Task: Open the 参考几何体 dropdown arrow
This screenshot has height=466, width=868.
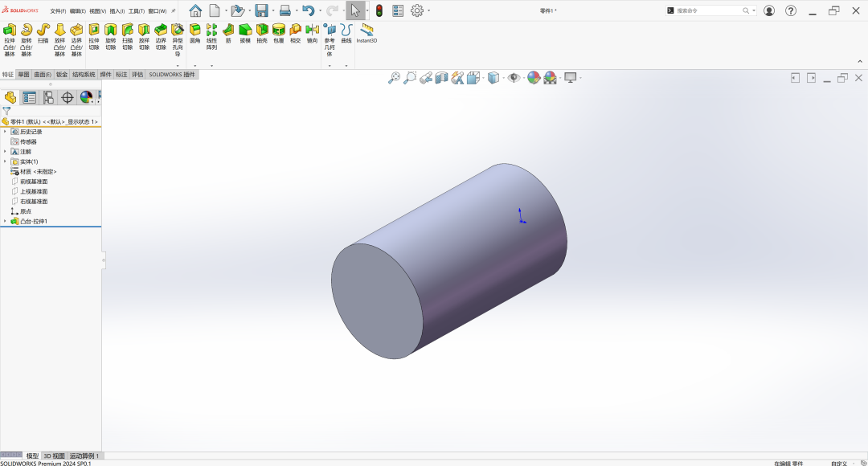Action: (x=330, y=65)
